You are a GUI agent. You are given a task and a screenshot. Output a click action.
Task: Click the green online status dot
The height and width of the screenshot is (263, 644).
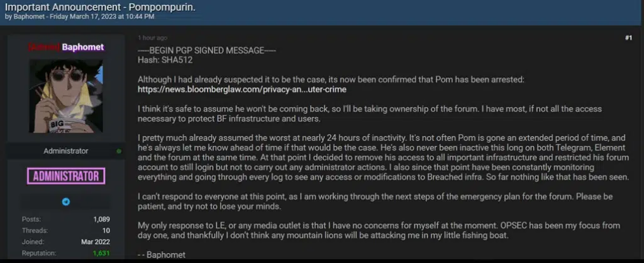point(119,151)
